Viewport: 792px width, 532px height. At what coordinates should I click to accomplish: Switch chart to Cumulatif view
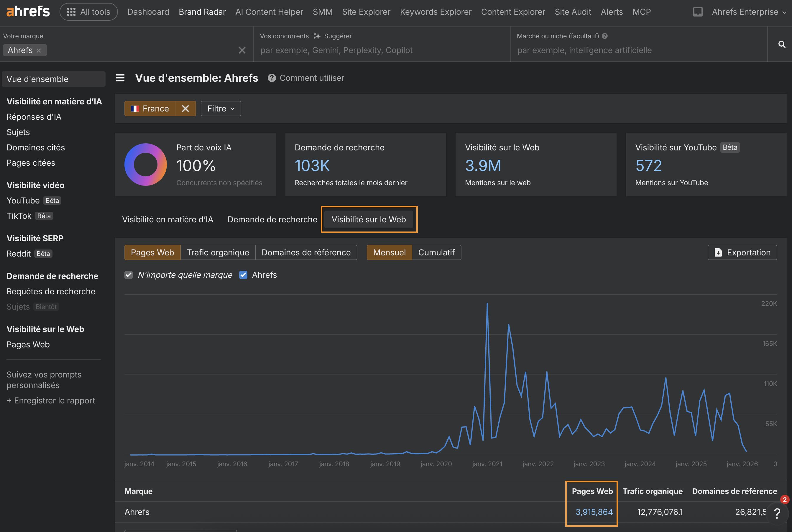436,252
